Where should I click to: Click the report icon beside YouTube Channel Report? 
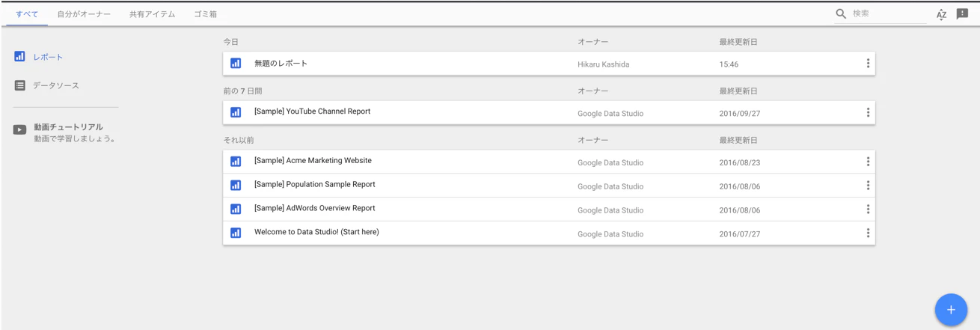pos(236,112)
